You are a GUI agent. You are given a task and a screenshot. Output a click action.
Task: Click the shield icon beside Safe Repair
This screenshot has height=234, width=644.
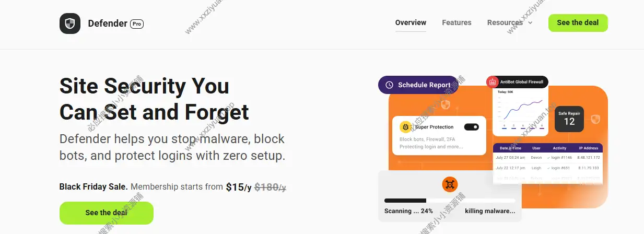pyautogui.click(x=595, y=120)
